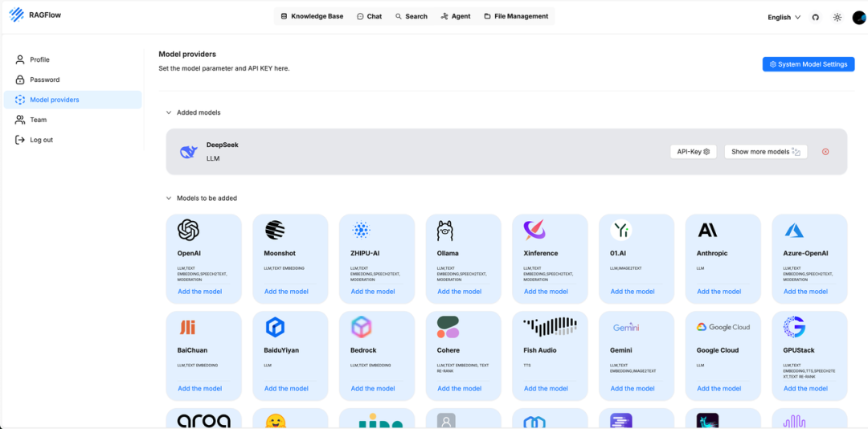Click the Ollama llama logo
The image size is (868, 429).
tap(445, 231)
